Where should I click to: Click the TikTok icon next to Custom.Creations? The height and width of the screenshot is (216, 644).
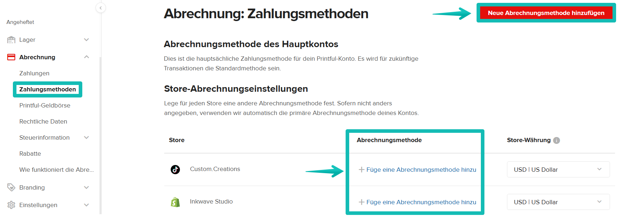coord(175,169)
